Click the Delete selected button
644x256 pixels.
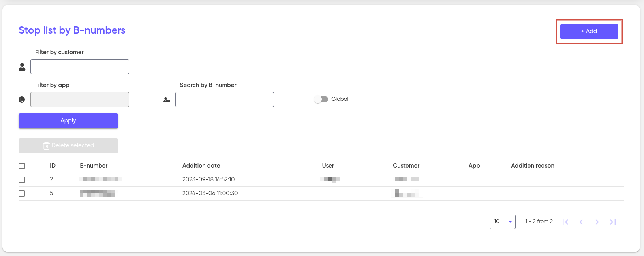[68, 146]
